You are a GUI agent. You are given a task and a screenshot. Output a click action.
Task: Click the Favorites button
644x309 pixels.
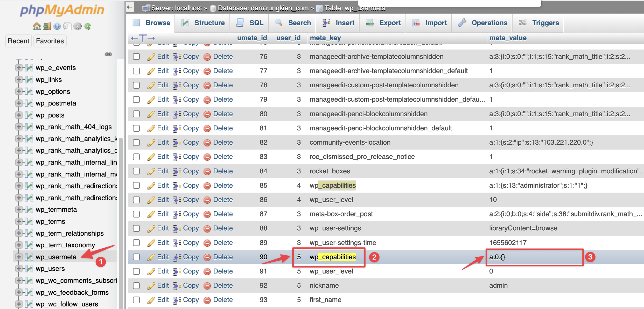click(x=50, y=41)
